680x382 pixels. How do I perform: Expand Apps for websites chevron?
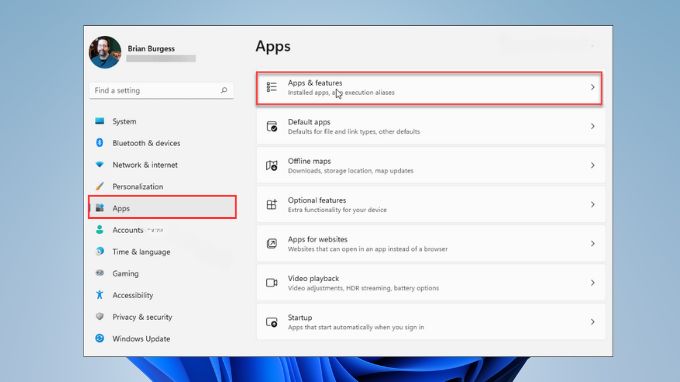tap(592, 243)
